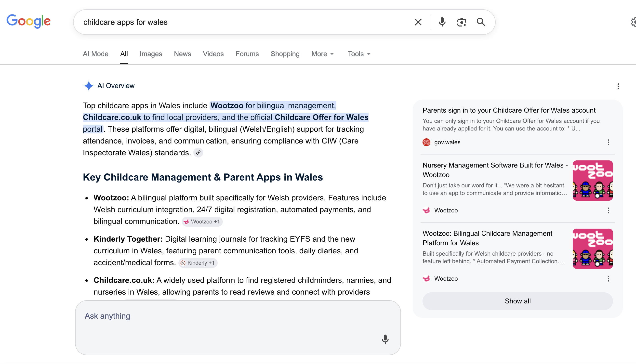This screenshot has height=364, width=636.
Task: Click the microphone in the Ask anything box
Action: [x=385, y=339]
